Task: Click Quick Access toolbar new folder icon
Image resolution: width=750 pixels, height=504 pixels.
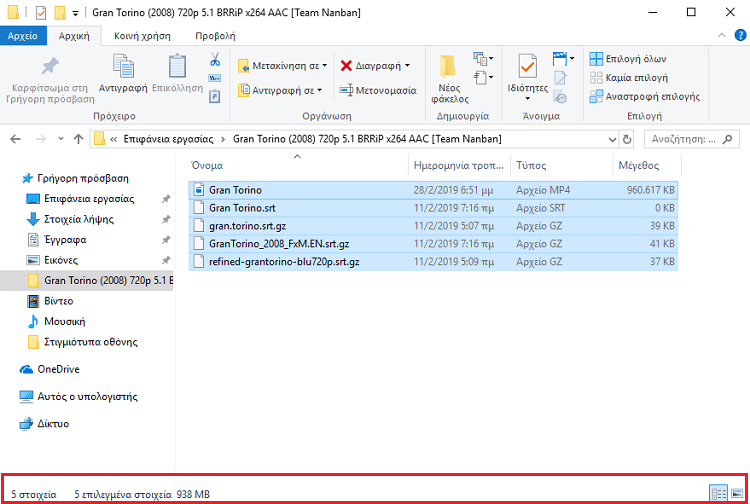Action: tap(59, 13)
